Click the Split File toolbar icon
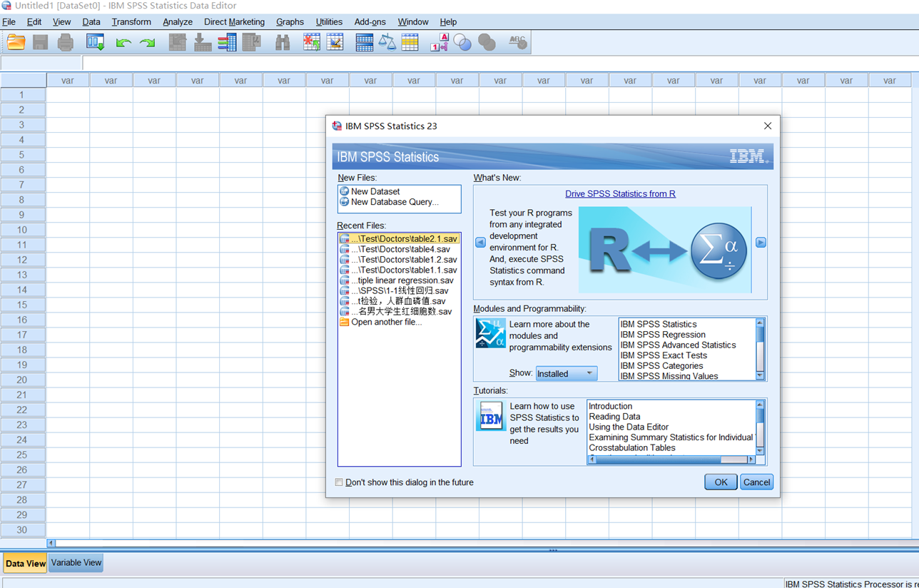Viewport: 919px width, 588px height. (364, 43)
